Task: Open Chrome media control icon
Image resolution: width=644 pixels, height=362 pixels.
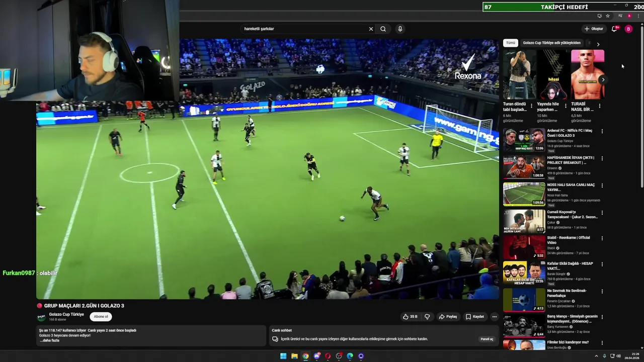Action: pos(620,16)
